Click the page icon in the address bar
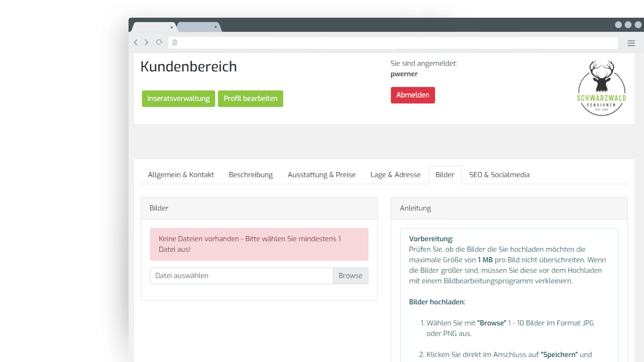Screen dimensions: 644x362 pos(175,43)
